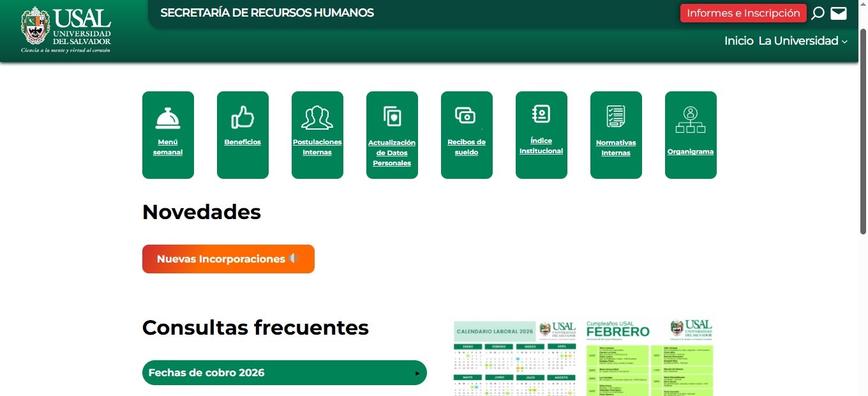Image resolution: width=868 pixels, height=396 pixels.
Task: Click the Nuevas Incorporaciones button
Action: 228,259
